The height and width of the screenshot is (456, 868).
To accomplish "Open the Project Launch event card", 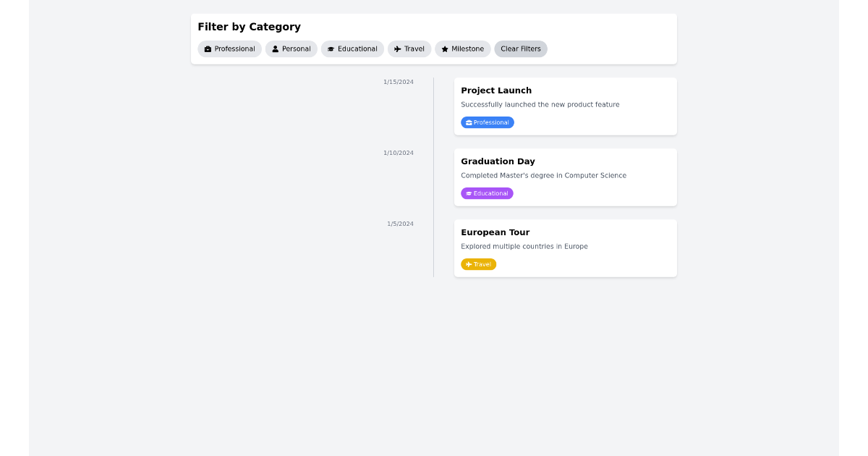I will pyautogui.click(x=565, y=106).
